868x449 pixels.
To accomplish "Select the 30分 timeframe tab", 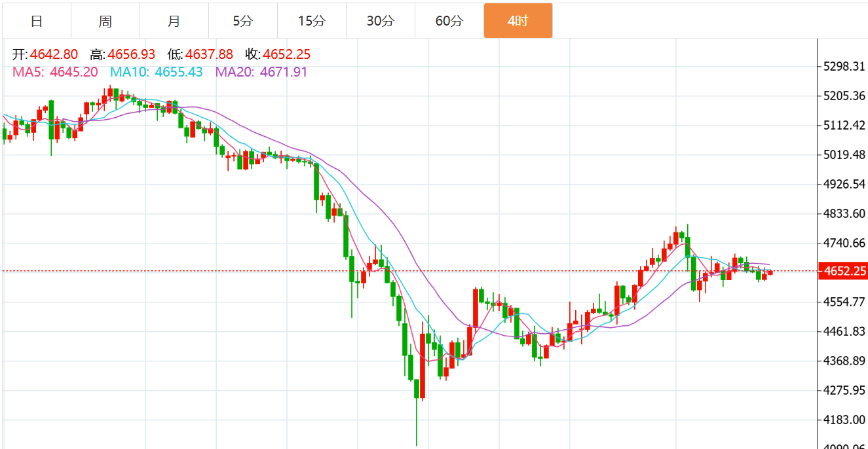I will pos(381,21).
